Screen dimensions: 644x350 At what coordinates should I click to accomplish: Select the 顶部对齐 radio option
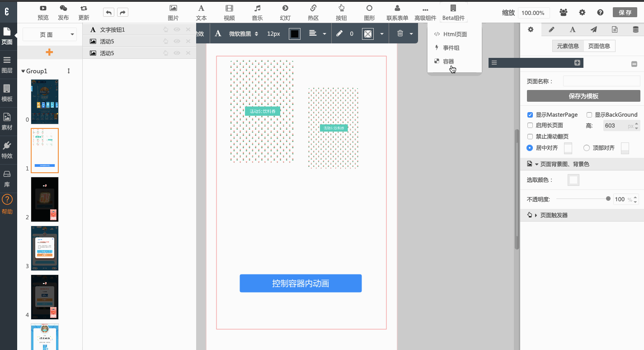tap(587, 148)
